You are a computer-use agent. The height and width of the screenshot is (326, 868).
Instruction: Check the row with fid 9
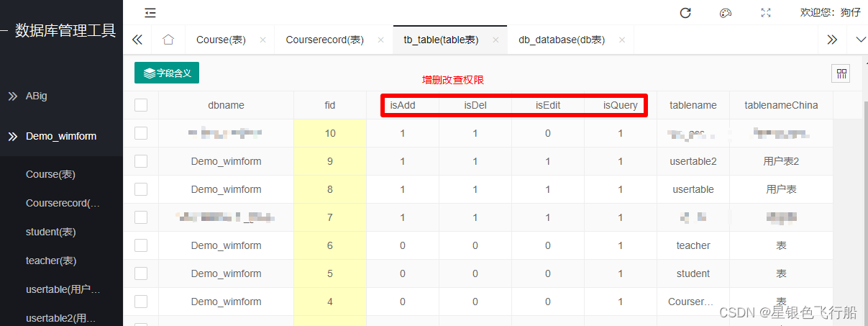[x=141, y=161]
